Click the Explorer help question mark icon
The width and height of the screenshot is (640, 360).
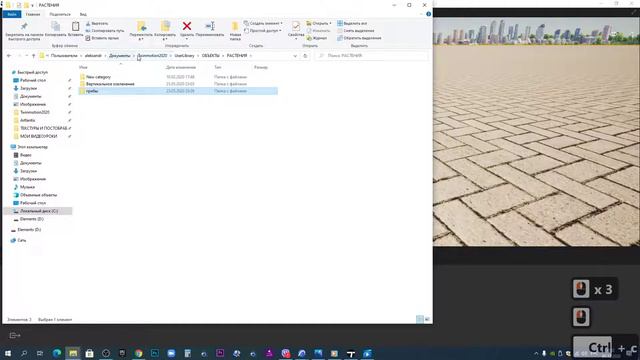429,14
